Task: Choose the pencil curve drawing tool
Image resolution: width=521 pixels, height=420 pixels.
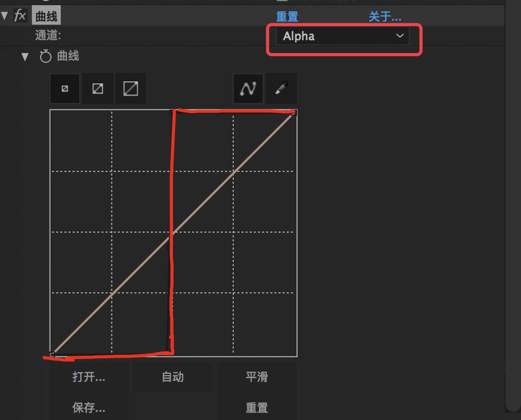Action: (281, 89)
